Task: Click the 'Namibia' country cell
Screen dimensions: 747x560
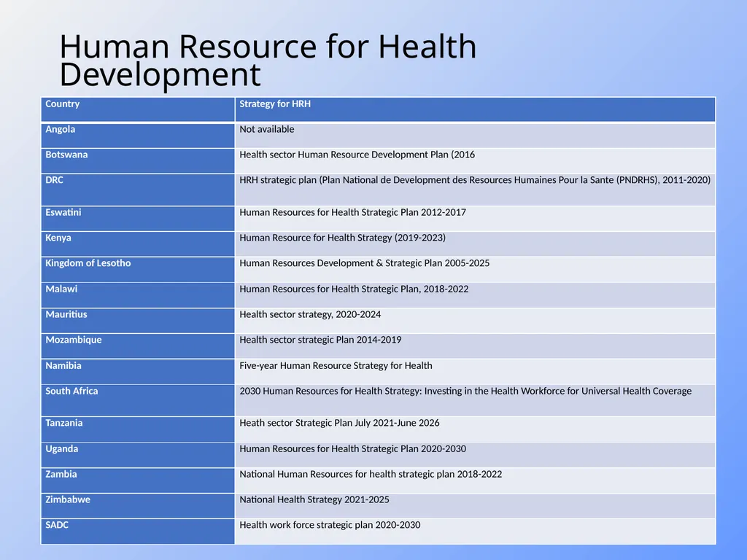Action: (138, 371)
